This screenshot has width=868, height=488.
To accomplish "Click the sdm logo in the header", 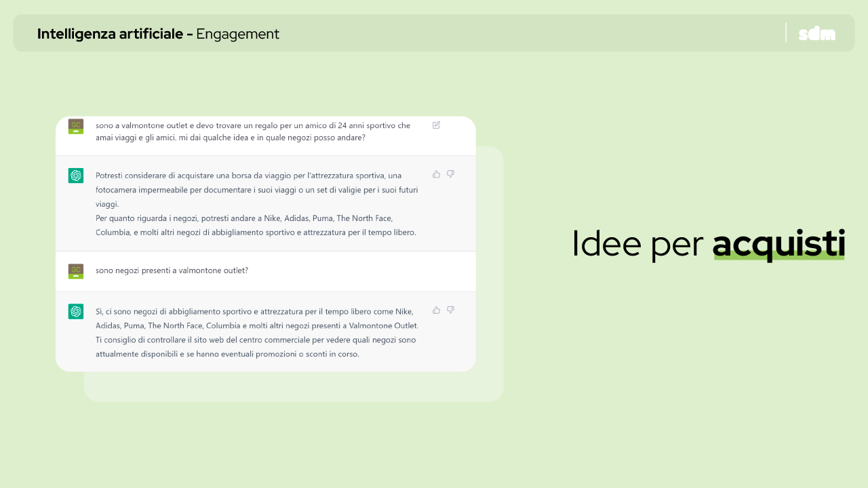I will pos(816,33).
